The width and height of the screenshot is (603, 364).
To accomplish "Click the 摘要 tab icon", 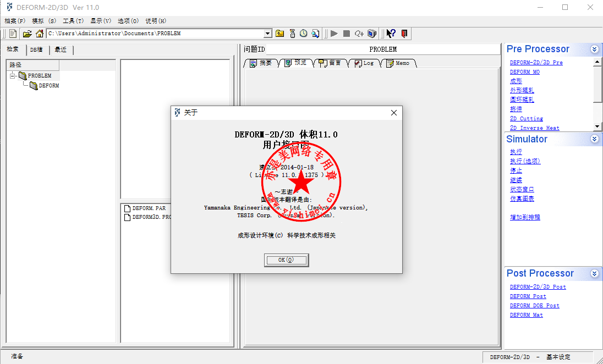I will [x=253, y=63].
